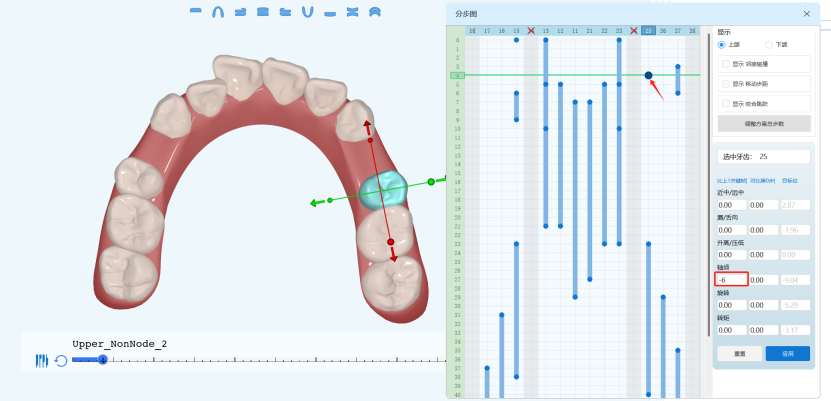Click the lower U-shaped arch view icon
The image size is (831, 401).
click(x=307, y=11)
